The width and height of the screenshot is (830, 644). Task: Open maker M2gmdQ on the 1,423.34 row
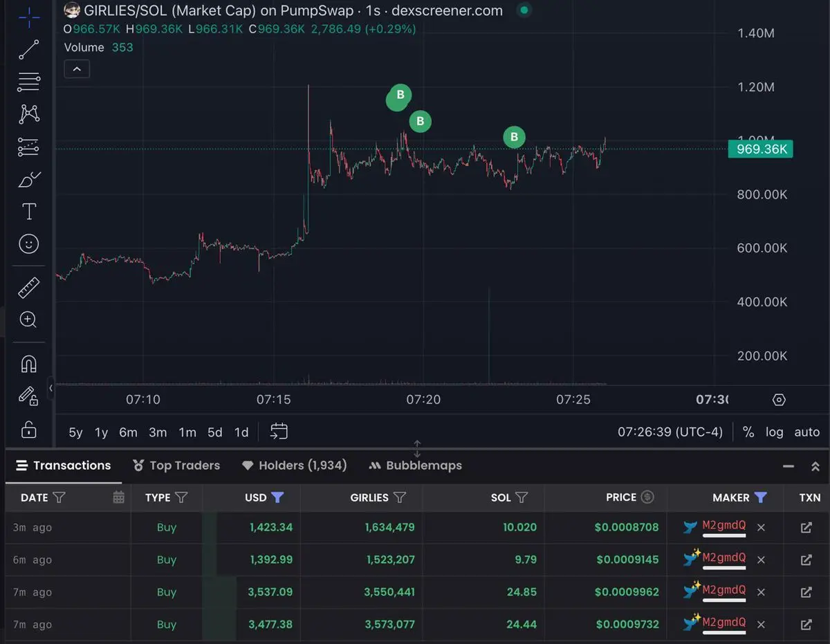tap(724, 526)
